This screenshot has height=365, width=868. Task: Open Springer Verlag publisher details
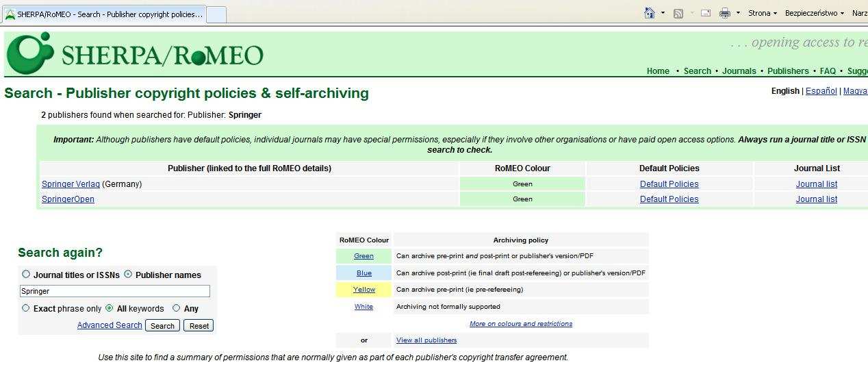(71, 184)
